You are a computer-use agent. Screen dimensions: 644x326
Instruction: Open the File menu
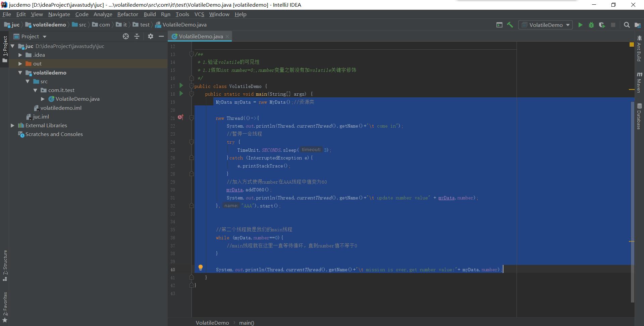pyautogui.click(x=7, y=14)
